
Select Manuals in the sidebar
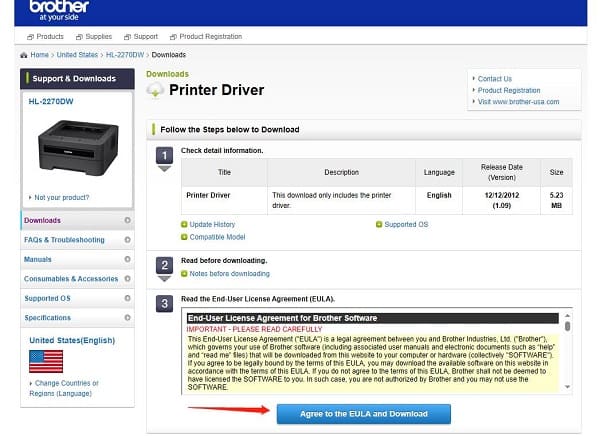(77, 260)
